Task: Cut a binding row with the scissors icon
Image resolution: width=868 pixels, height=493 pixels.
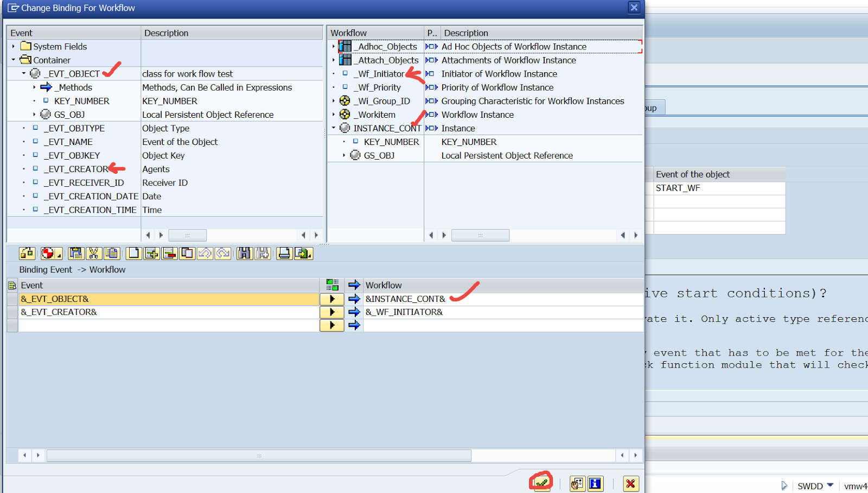Action: [x=93, y=253]
